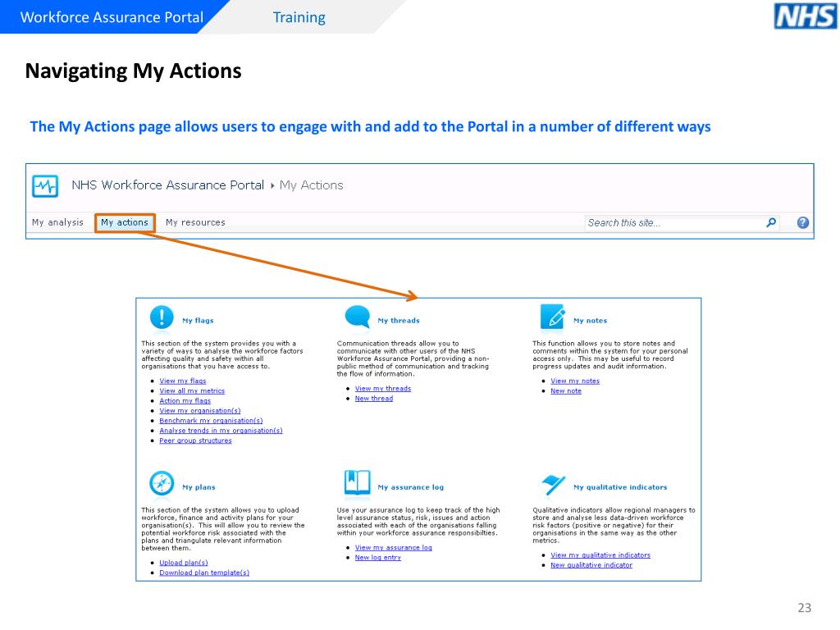Open the View my threads link
The width and height of the screenshot is (840, 630).
(383, 388)
